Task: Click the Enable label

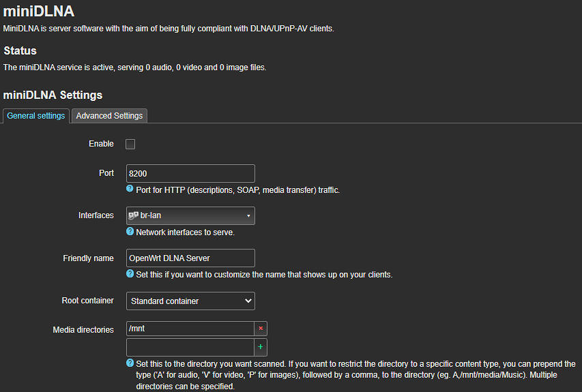Action: pyautogui.click(x=101, y=144)
